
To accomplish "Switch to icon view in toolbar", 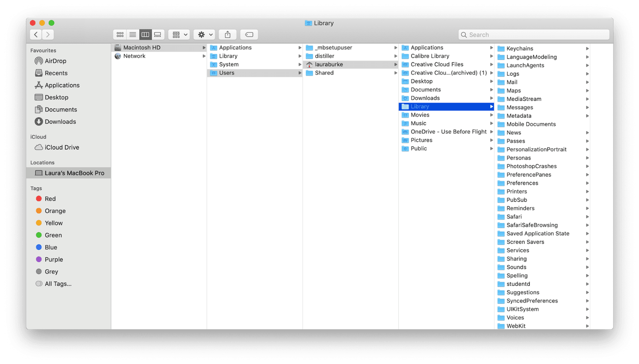I will pos(120,34).
